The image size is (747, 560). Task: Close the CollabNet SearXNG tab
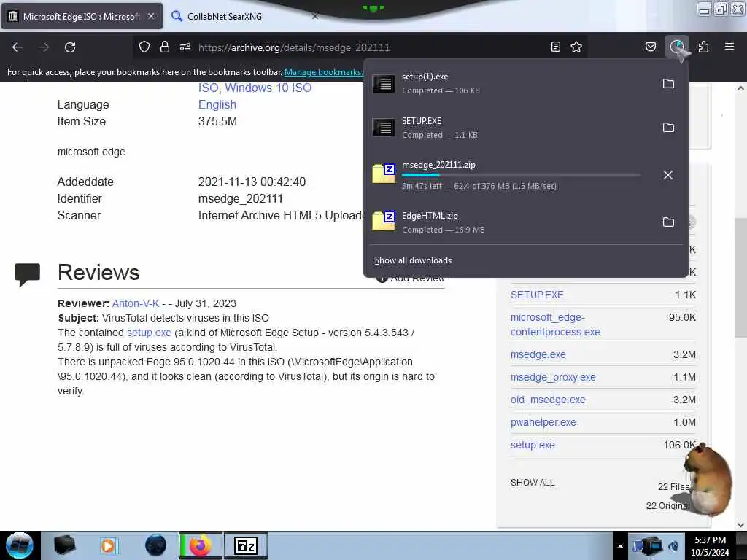[315, 16]
